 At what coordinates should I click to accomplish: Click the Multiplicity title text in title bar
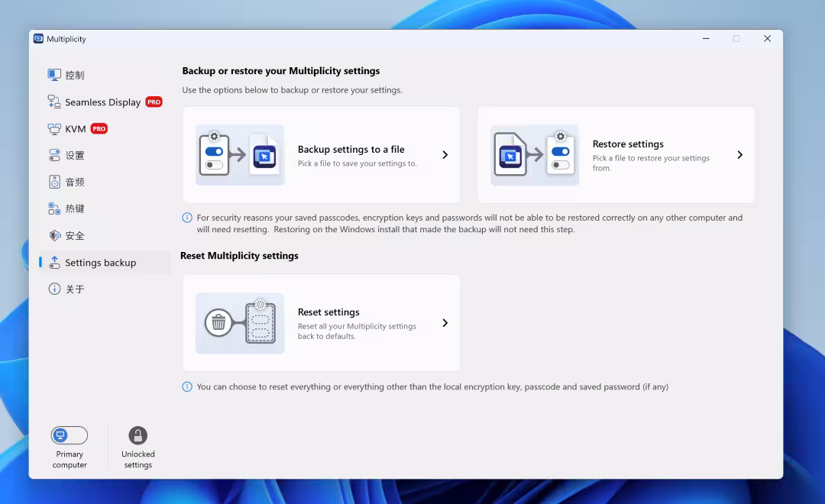[x=66, y=39]
